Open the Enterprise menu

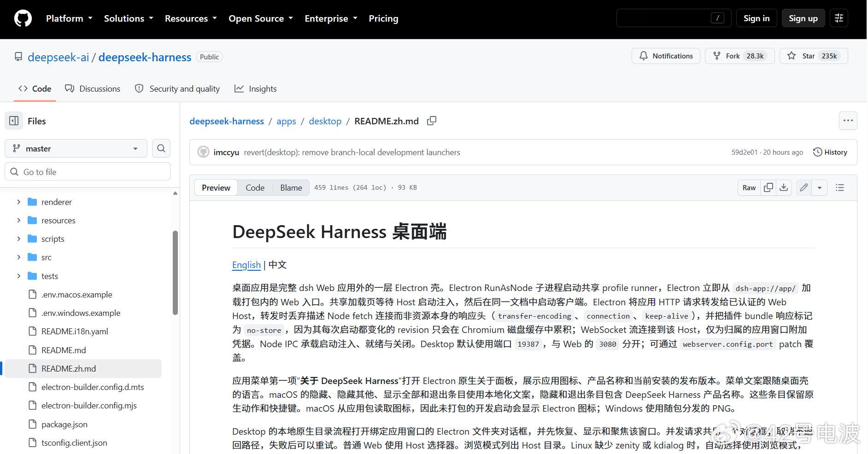(x=331, y=18)
